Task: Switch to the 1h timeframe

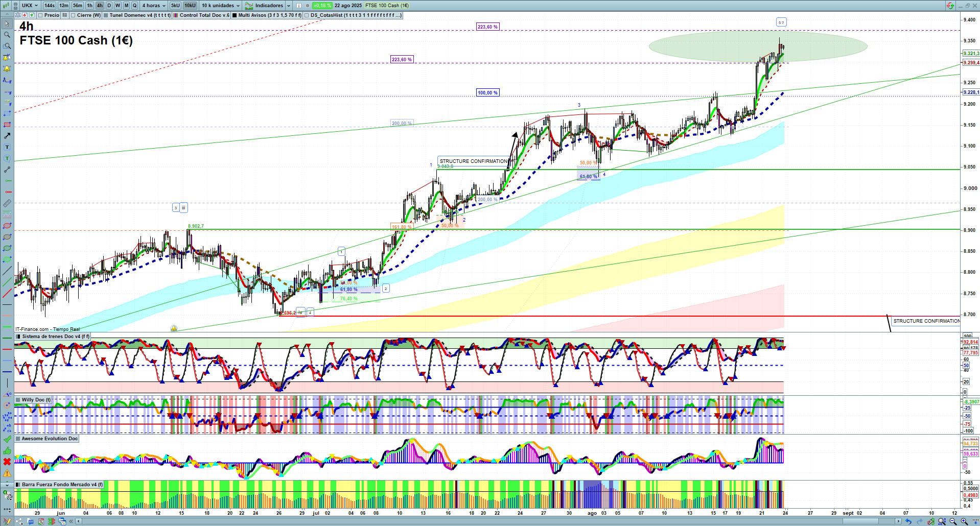Action: click(x=90, y=6)
